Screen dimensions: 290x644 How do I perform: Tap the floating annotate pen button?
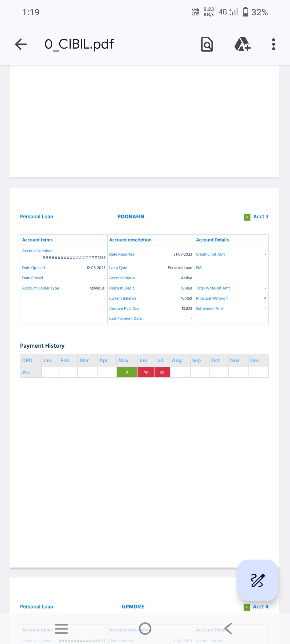(257, 580)
